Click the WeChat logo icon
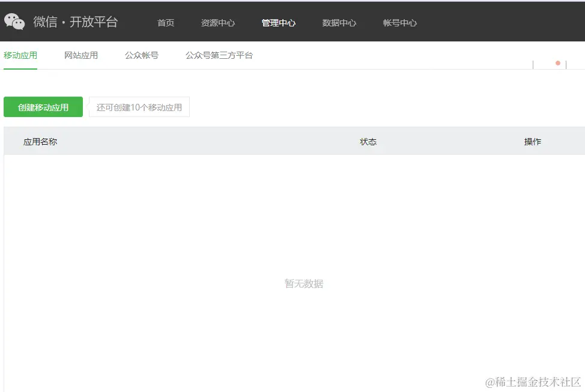Viewport: 585px width, 392px height. pyautogui.click(x=14, y=21)
